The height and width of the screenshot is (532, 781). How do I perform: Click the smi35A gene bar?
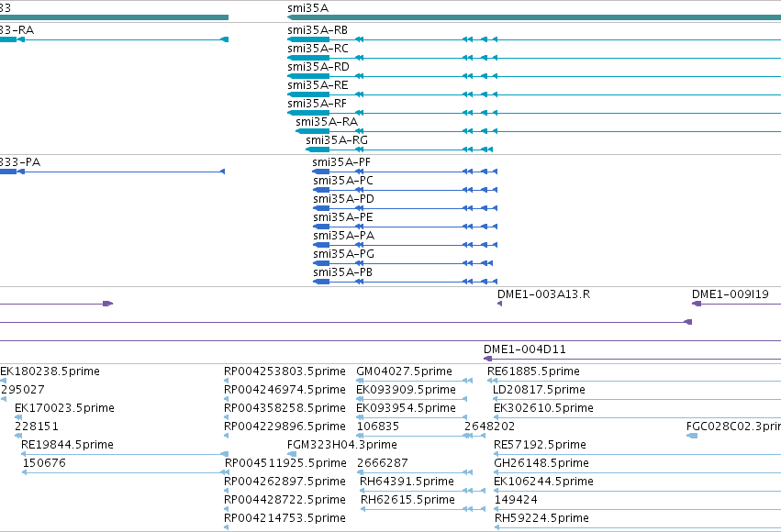534,17
